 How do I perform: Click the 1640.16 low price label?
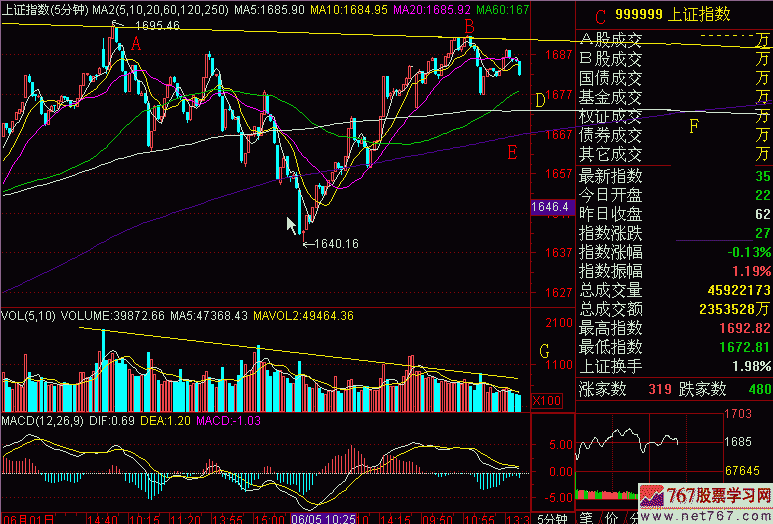coord(335,242)
